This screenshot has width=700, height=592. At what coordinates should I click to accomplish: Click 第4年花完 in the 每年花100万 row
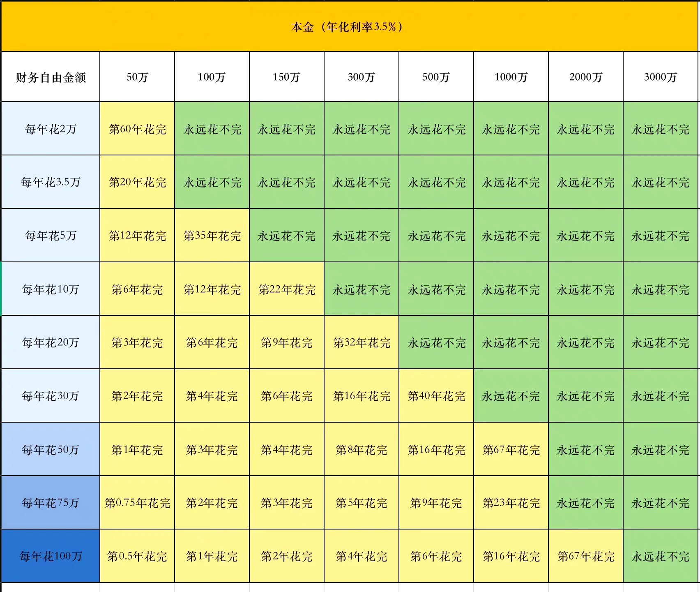click(x=362, y=556)
